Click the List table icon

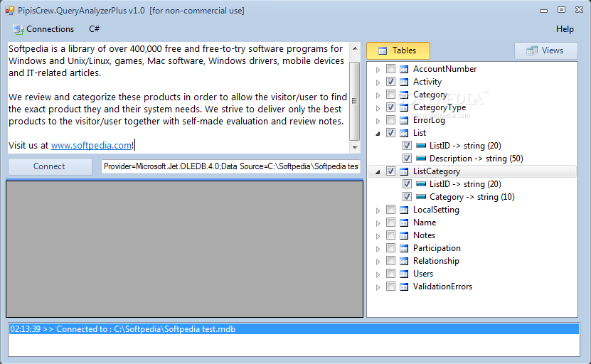(x=404, y=133)
